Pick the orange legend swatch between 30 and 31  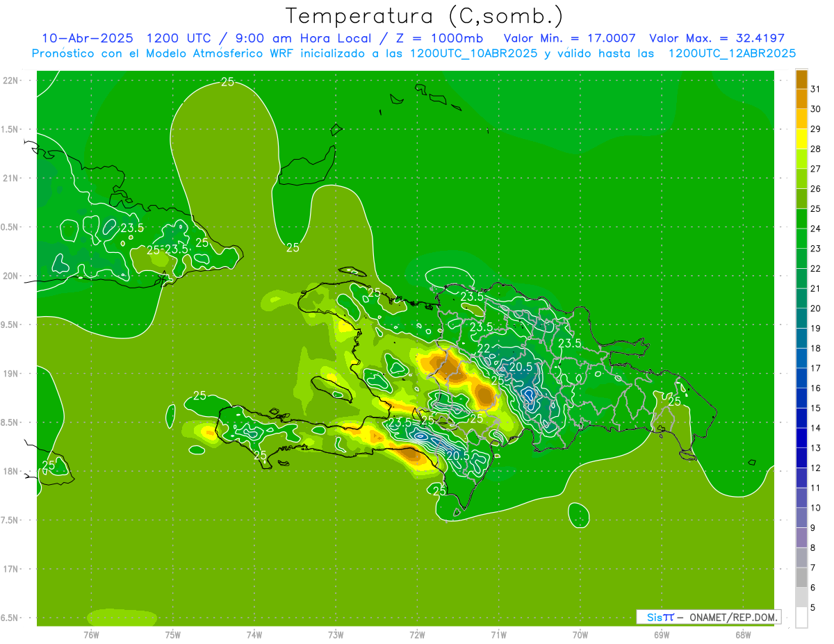coord(801,99)
